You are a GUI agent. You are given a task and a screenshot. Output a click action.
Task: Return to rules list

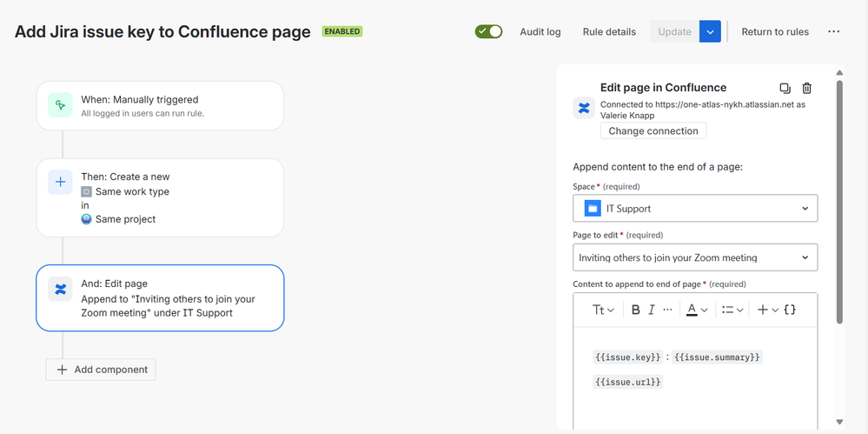point(775,31)
